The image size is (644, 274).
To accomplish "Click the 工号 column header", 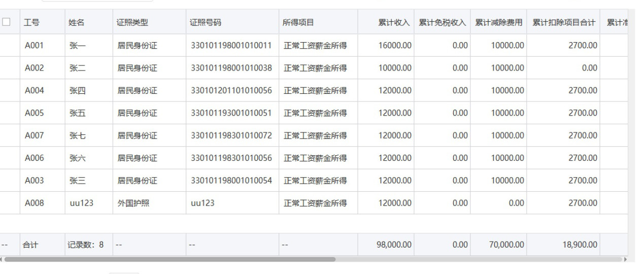I will click(32, 23).
